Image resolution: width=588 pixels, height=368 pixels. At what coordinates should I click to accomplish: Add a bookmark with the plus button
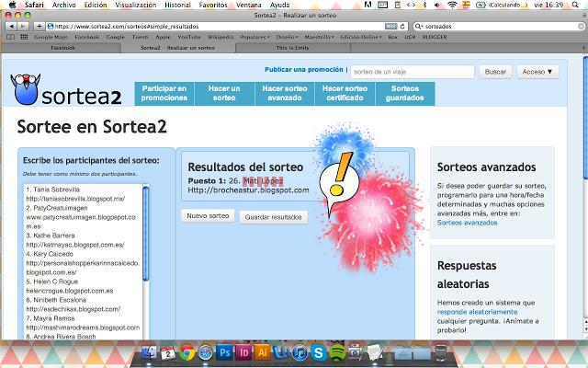click(39, 27)
